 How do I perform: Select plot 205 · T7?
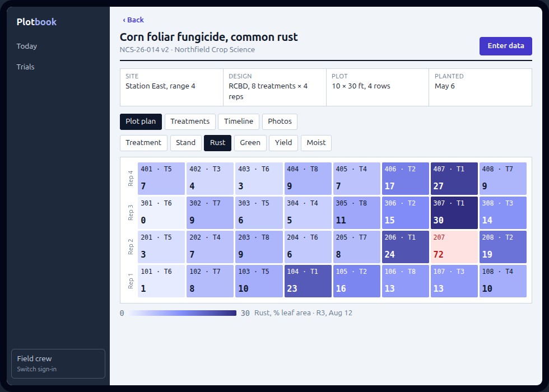coord(356,247)
